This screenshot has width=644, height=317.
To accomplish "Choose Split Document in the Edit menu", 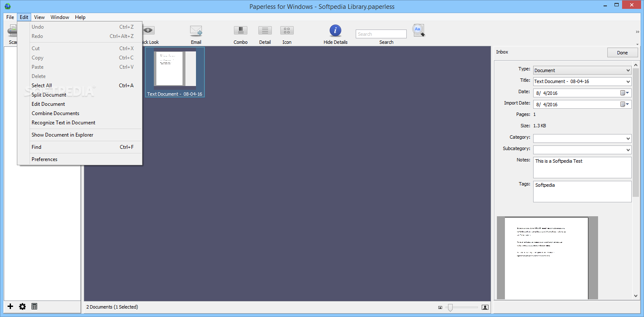I will coord(80,95).
